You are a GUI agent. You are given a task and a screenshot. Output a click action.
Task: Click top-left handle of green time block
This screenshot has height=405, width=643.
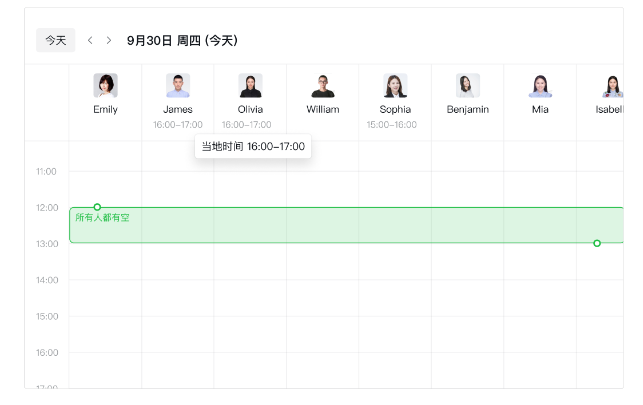(x=97, y=207)
